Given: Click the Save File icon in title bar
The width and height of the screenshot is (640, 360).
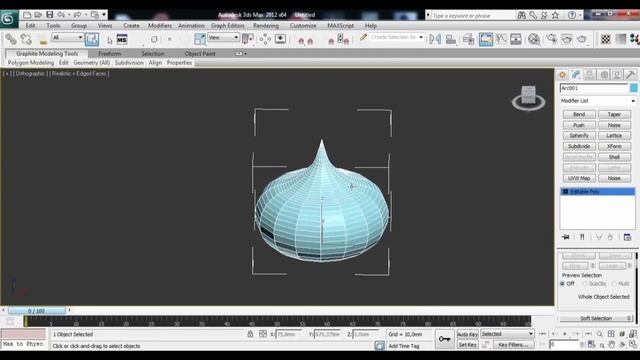Looking at the screenshot, I should [49, 15].
